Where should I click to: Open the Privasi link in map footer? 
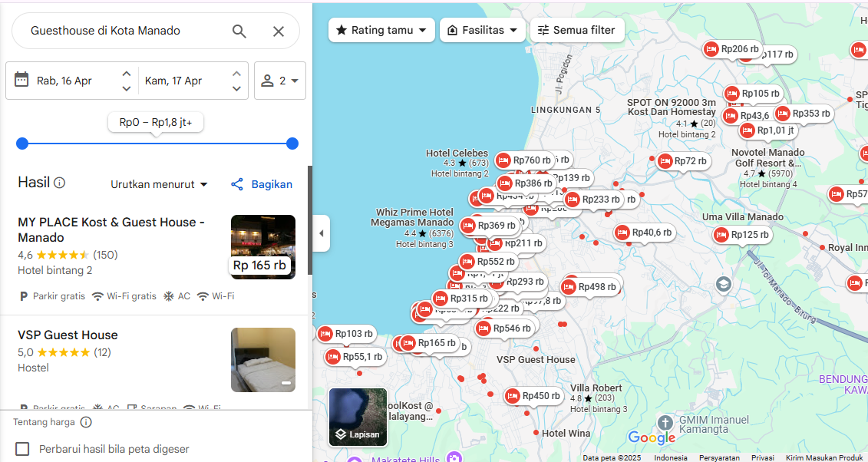point(763,457)
